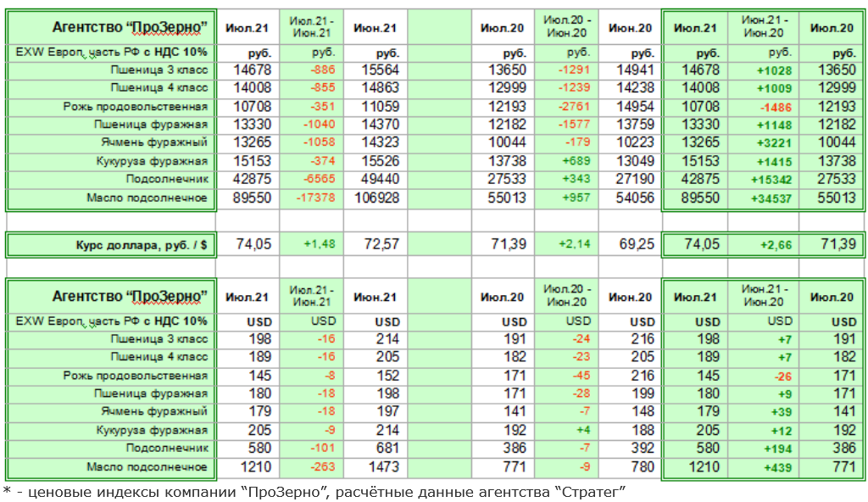The height and width of the screenshot is (502, 868).
Task: Select the 14323 price for Ячмень фуражный
Action: tap(381, 142)
